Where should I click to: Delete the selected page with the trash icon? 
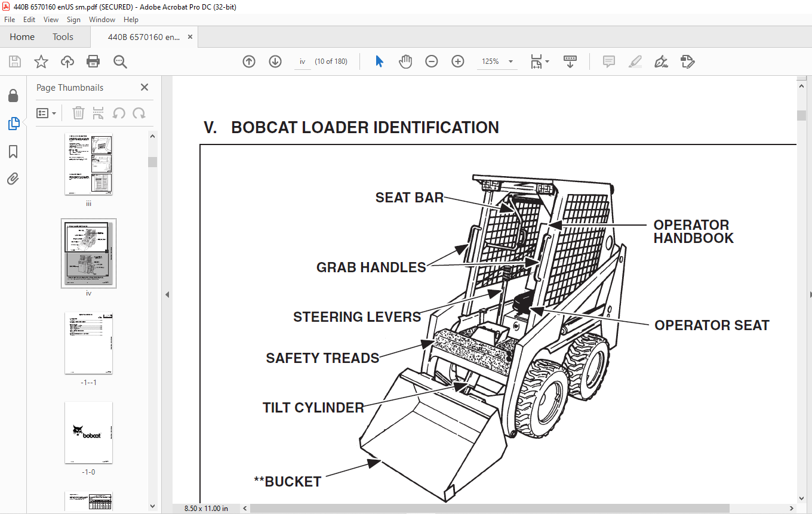pos(78,113)
